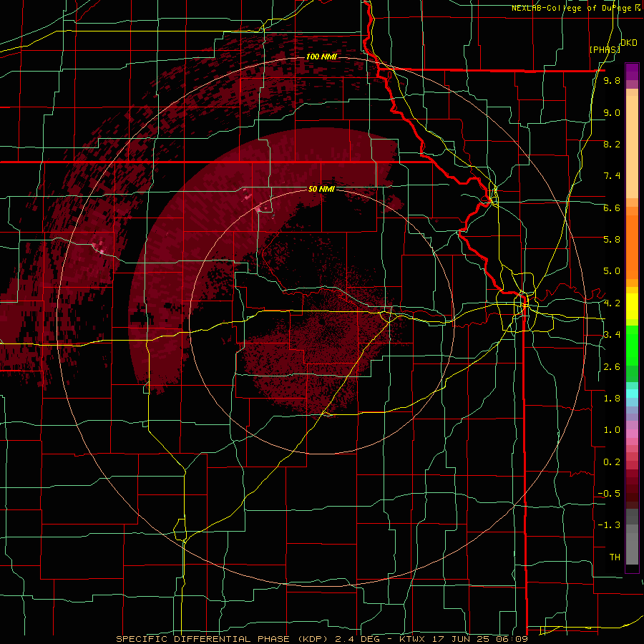This screenshot has height=644, width=644.
Task: Pick the bright green swatch near 3.4
Action: point(632,345)
